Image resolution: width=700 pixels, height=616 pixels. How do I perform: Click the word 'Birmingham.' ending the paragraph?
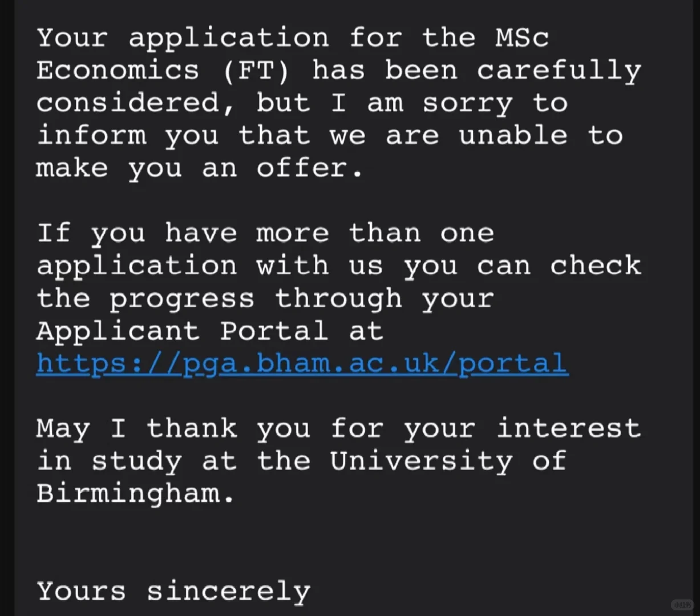point(136,494)
